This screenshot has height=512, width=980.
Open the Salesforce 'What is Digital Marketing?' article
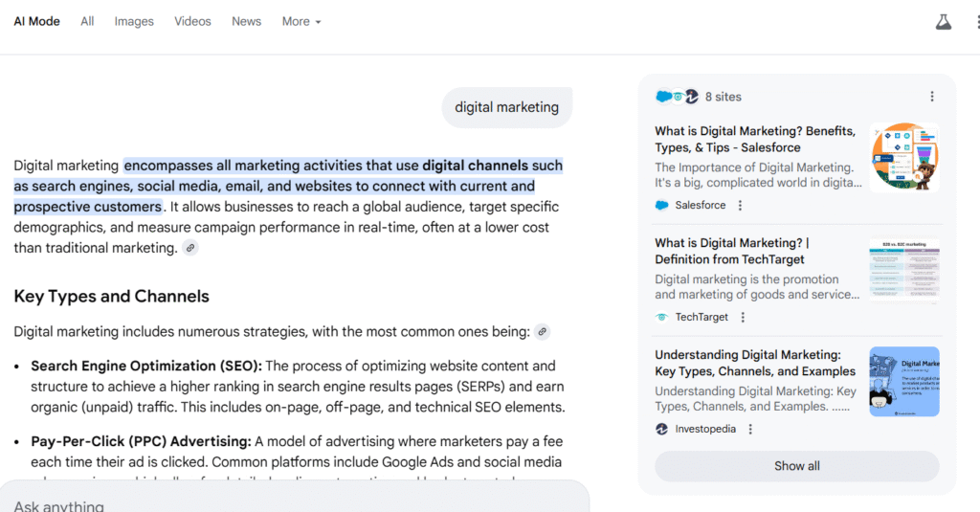(x=755, y=140)
